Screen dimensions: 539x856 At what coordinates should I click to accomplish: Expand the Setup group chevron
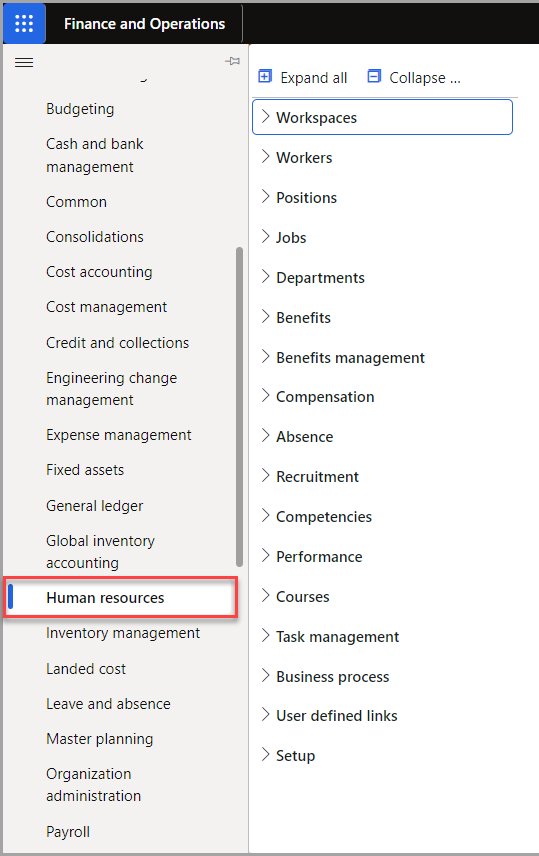pyautogui.click(x=265, y=754)
